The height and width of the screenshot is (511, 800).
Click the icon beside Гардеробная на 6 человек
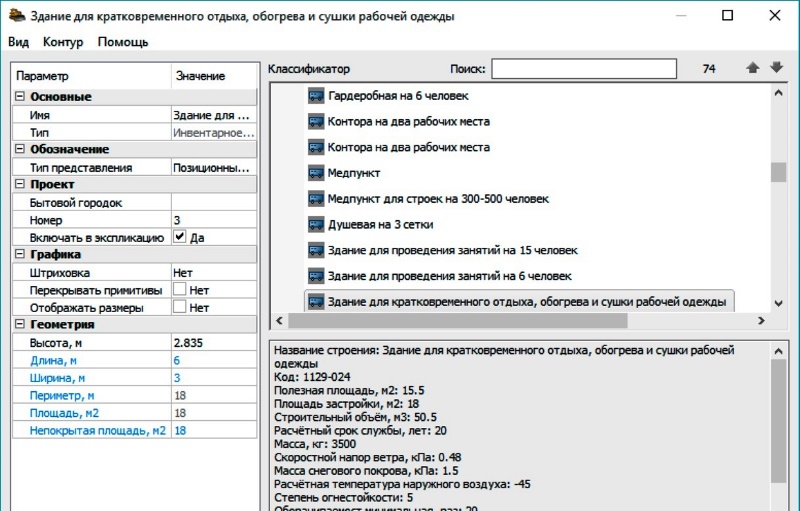pyautogui.click(x=316, y=95)
